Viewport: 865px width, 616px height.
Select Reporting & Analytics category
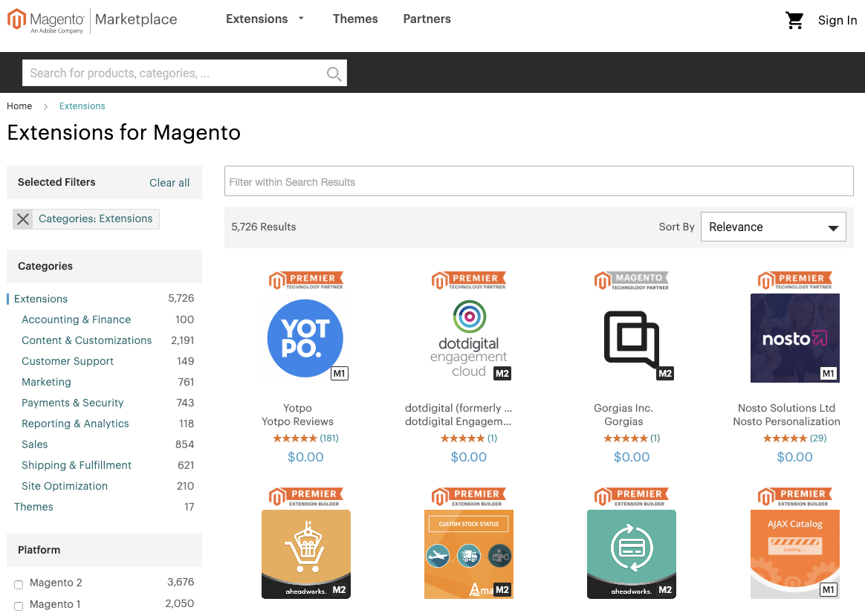click(x=75, y=424)
